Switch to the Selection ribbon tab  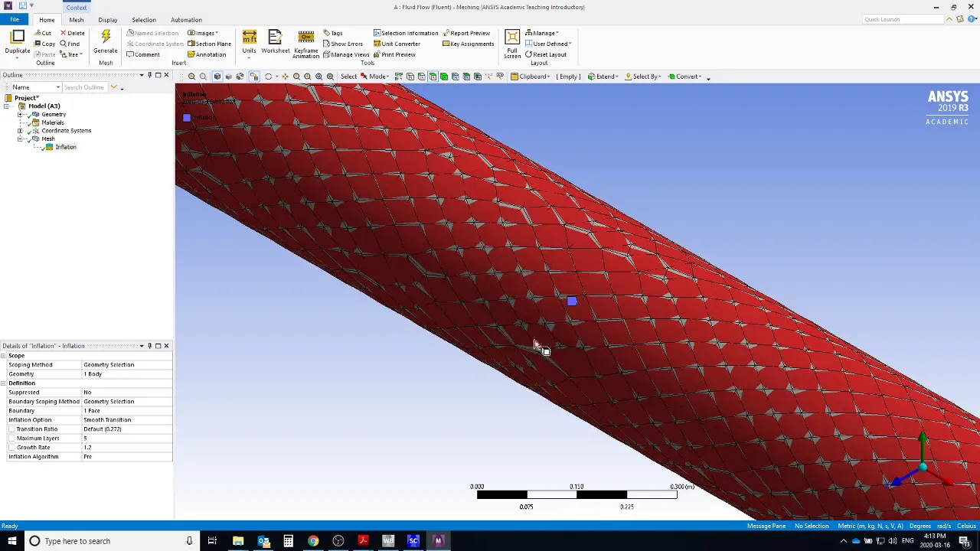[144, 20]
